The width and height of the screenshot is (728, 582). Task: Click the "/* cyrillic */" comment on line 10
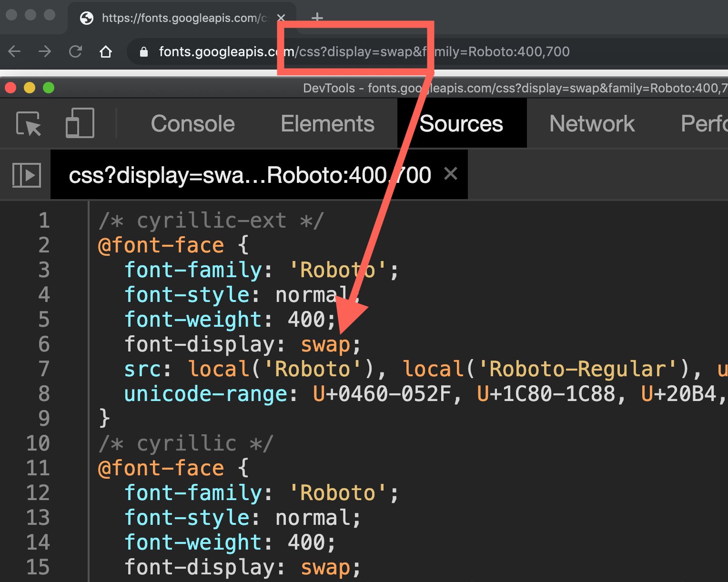coord(186,443)
